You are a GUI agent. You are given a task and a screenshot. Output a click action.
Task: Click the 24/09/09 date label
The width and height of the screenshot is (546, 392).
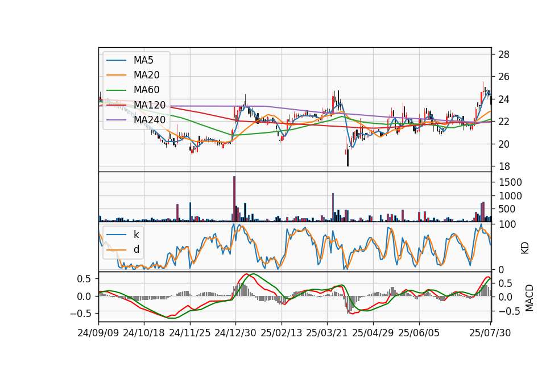pos(98,333)
